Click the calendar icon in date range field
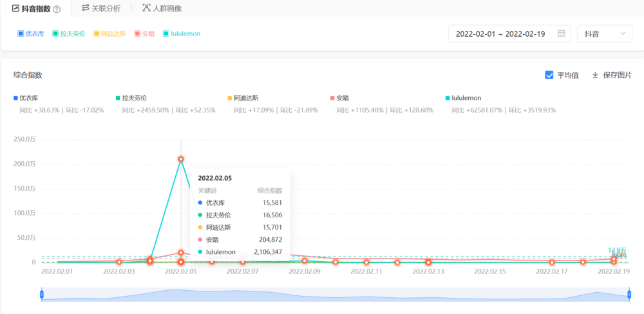This screenshot has height=314, width=644. [x=562, y=34]
